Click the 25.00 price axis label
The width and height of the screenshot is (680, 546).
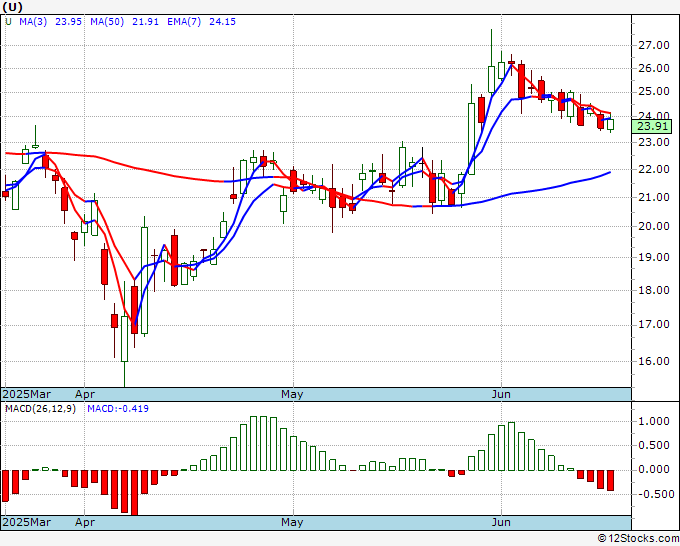653,92
